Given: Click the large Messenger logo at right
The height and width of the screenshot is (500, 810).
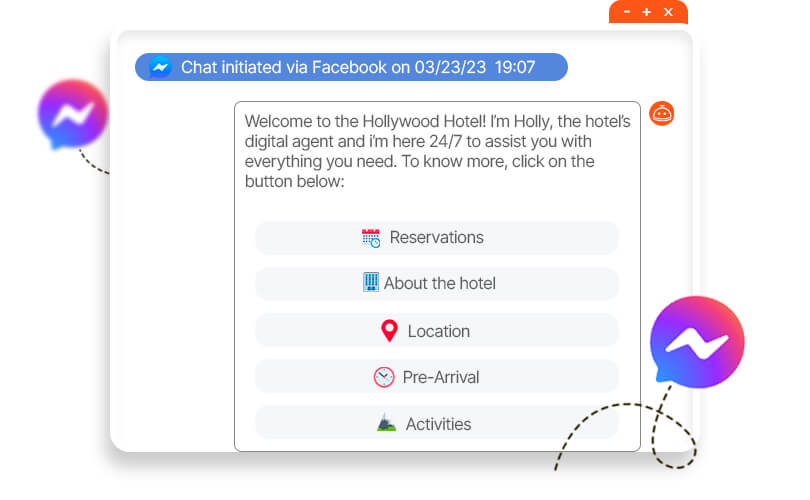Looking at the screenshot, I should pyautogui.click(x=696, y=343).
